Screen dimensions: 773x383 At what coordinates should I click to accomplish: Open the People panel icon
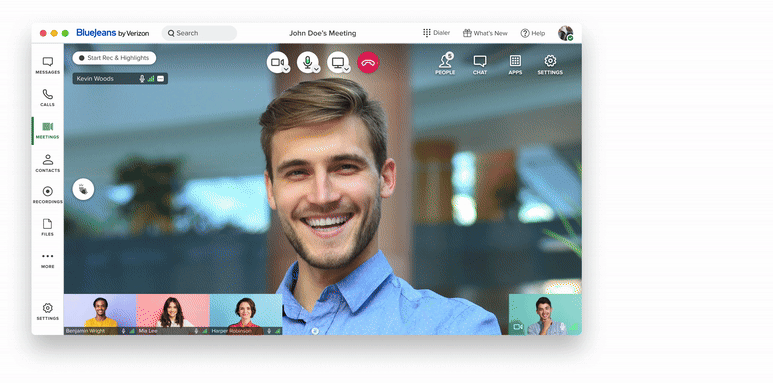coord(445,64)
